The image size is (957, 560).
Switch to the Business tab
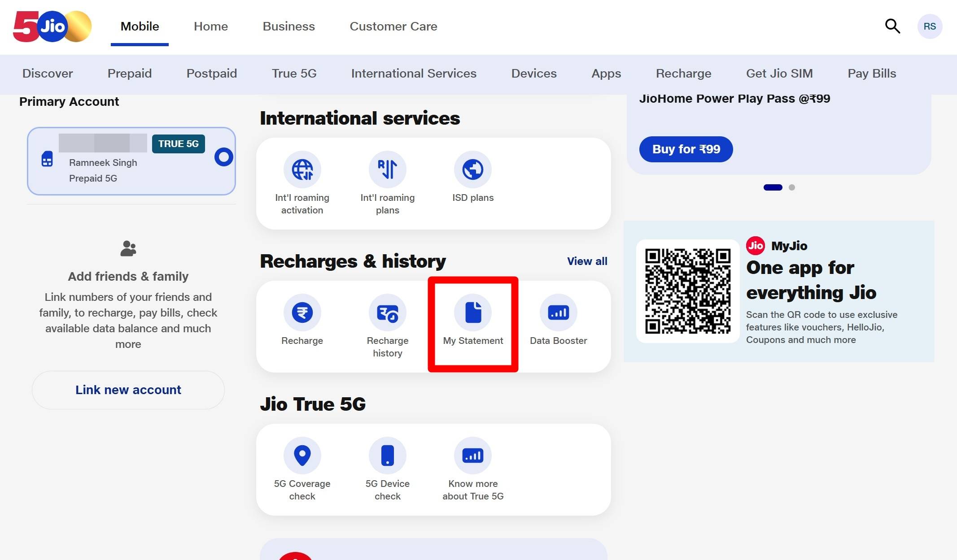coord(289,26)
